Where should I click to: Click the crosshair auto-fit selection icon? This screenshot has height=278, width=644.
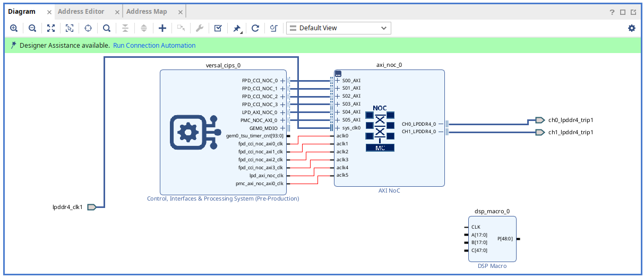[88, 28]
